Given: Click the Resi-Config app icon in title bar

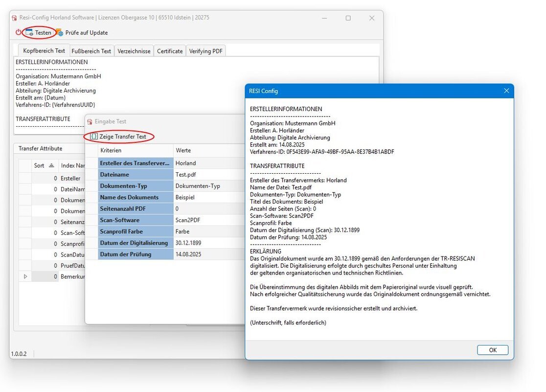Looking at the screenshot, I should pos(14,18).
